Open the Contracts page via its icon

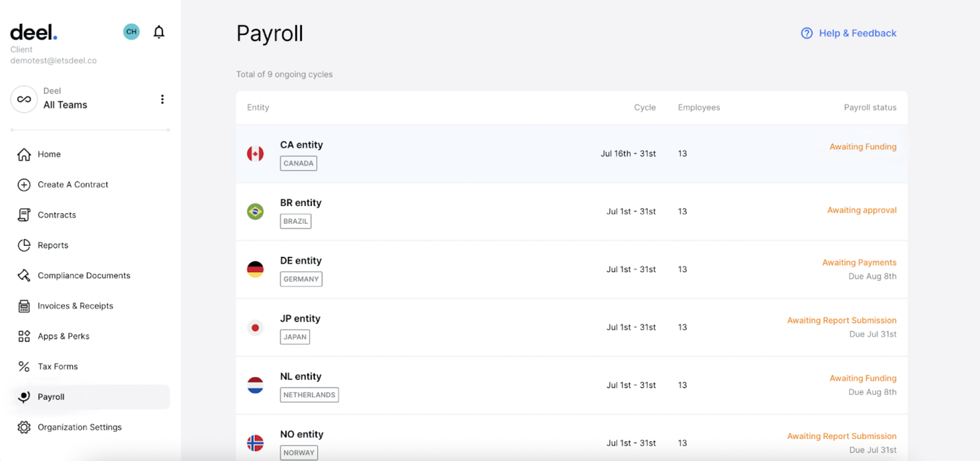[24, 215]
